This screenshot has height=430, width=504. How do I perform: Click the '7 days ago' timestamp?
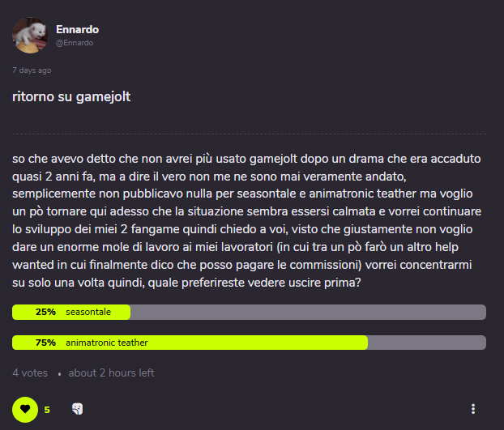tap(32, 70)
